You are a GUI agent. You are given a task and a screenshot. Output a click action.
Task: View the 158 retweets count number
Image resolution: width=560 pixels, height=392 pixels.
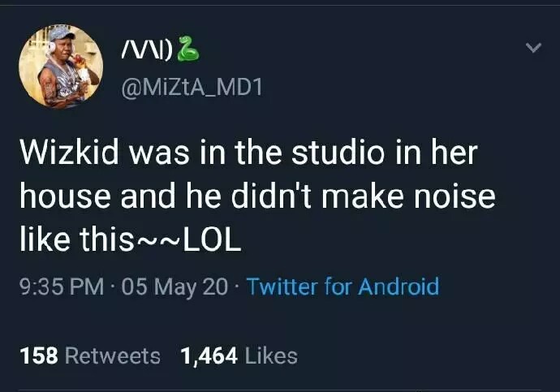click(x=37, y=355)
